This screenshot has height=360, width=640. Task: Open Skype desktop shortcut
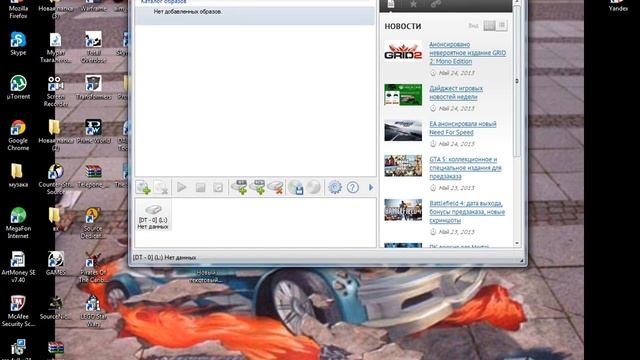pyautogui.click(x=18, y=44)
